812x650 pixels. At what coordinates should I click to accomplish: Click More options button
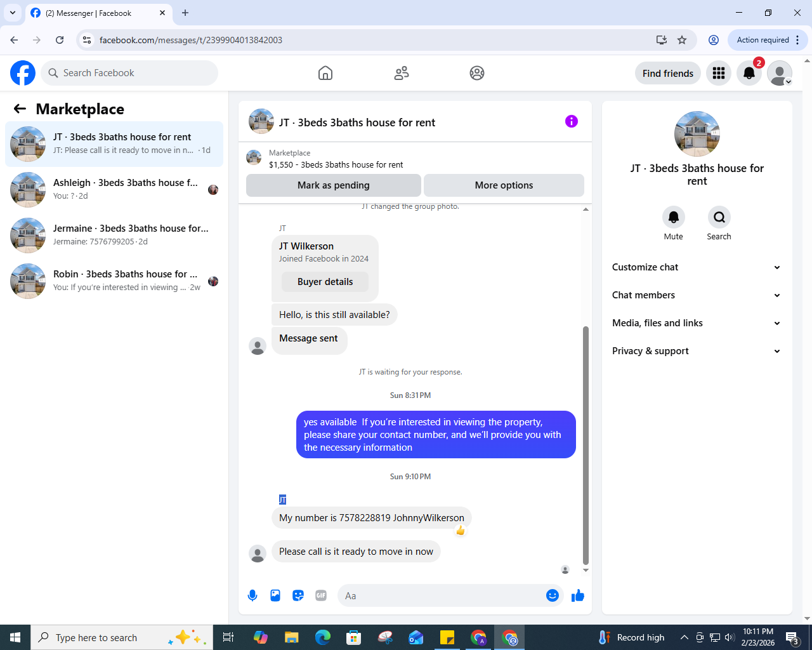(504, 185)
